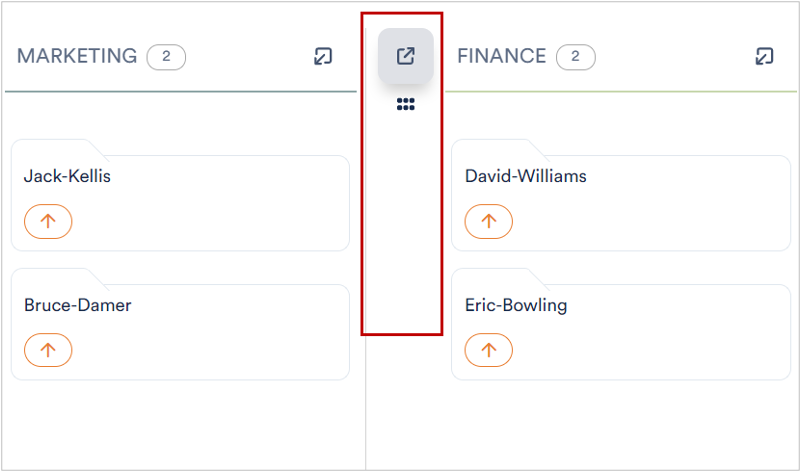The height and width of the screenshot is (472, 800).
Task: Click the folder tab atop Jack-Kellis card
Action: [x=59, y=147]
